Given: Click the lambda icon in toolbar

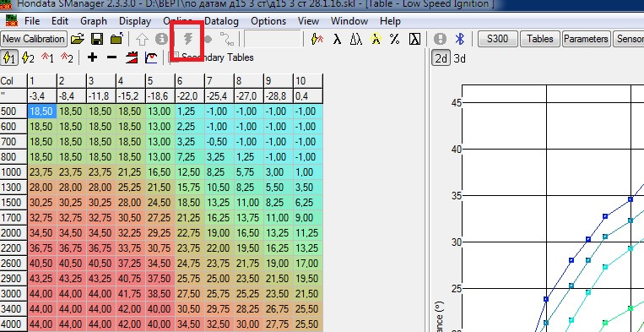Looking at the screenshot, I should click(x=338, y=39).
